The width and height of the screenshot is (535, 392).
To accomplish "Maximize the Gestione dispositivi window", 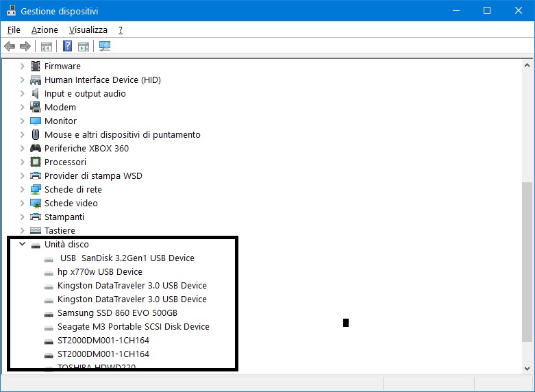I will click(x=487, y=10).
